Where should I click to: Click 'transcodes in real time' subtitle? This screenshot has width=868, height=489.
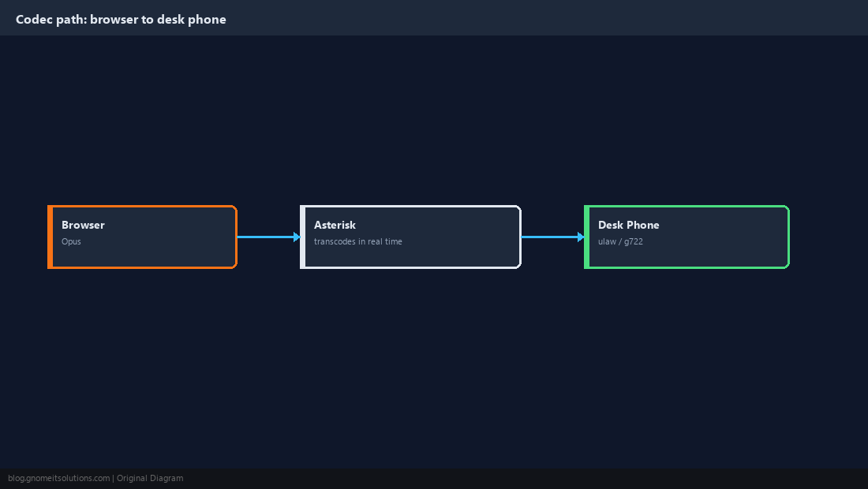(x=357, y=241)
